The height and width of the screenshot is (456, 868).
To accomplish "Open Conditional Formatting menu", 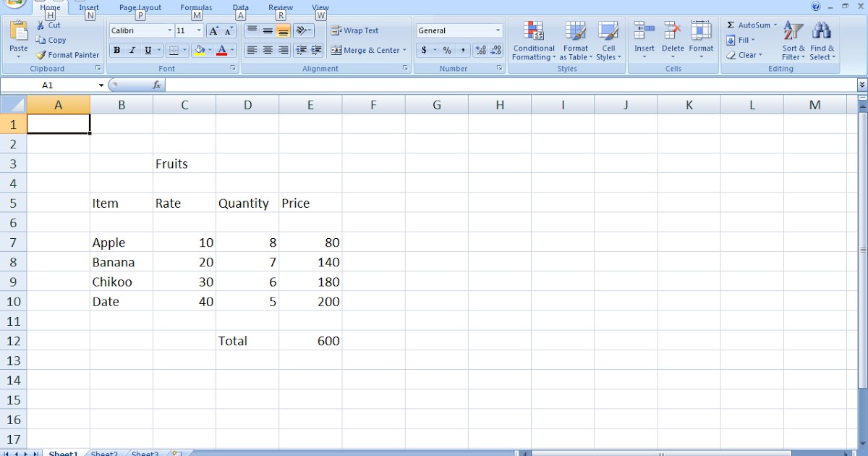I will pos(534,41).
